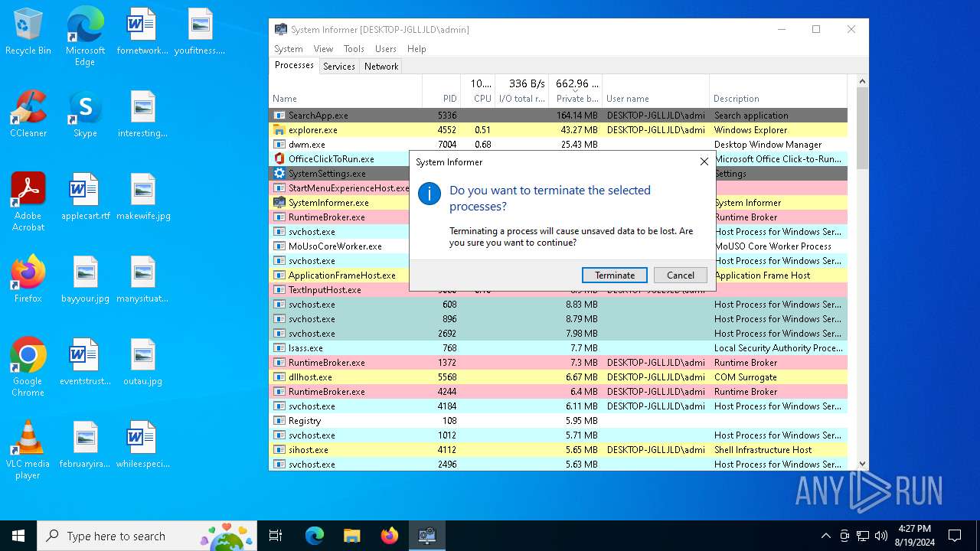Open the Adobe Acrobat desktop shortcut
This screenshot has height=551, width=980.
28,201
